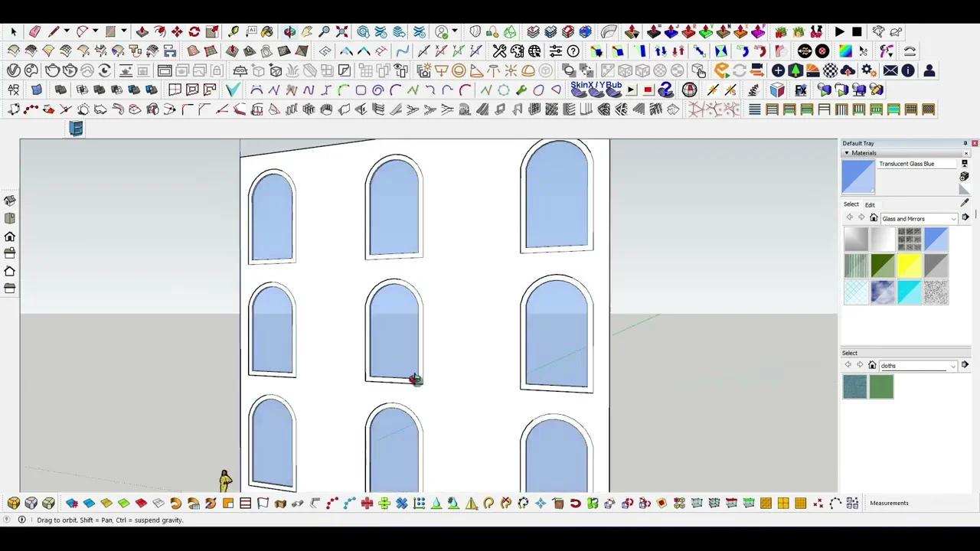Image resolution: width=980 pixels, height=551 pixels.
Task: Choose the Tape Measure tool
Action: (x=234, y=31)
